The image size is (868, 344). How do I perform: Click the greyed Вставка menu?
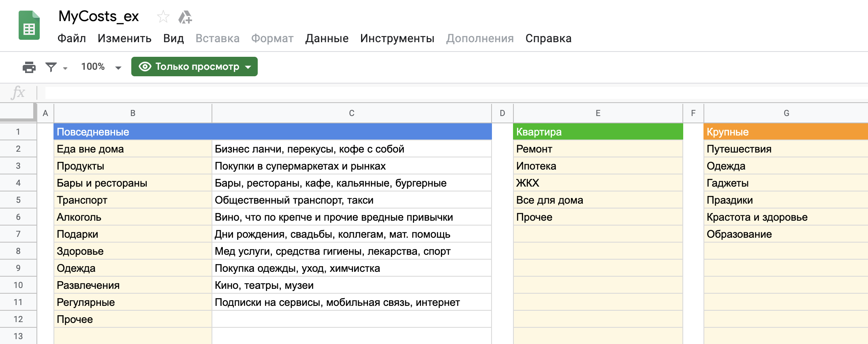(x=218, y=39)
